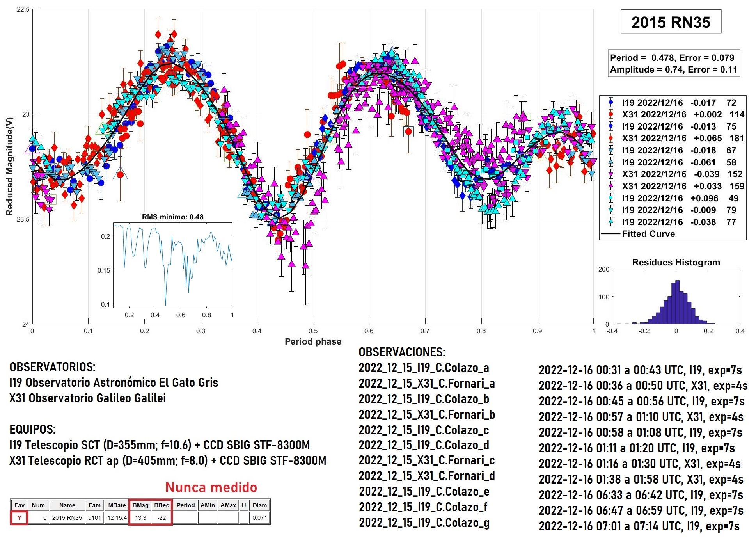Click the 0.071 Diam cell
This screenshot has height=544, width=756.
(259, 518)
